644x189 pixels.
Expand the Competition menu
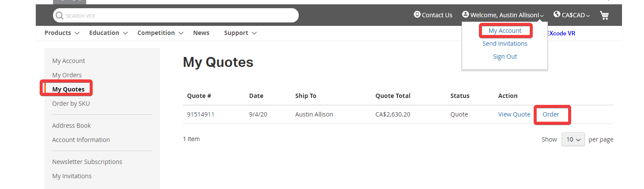coord(160,33)
